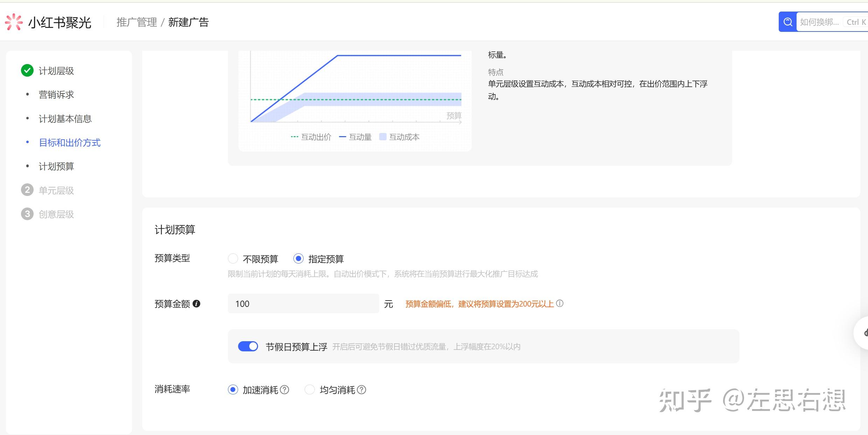868x435 pixels.
Task: Jump to 营销诉求 section
Action: [x=56, y=94]
